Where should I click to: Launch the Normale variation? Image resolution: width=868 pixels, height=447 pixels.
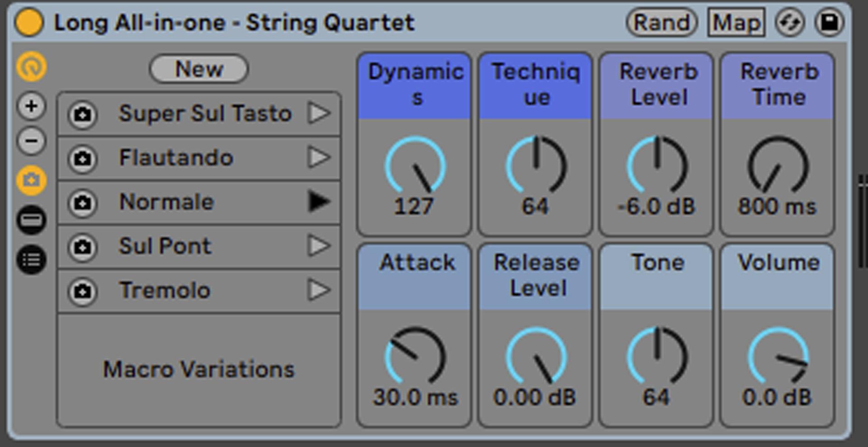(319, 202)
